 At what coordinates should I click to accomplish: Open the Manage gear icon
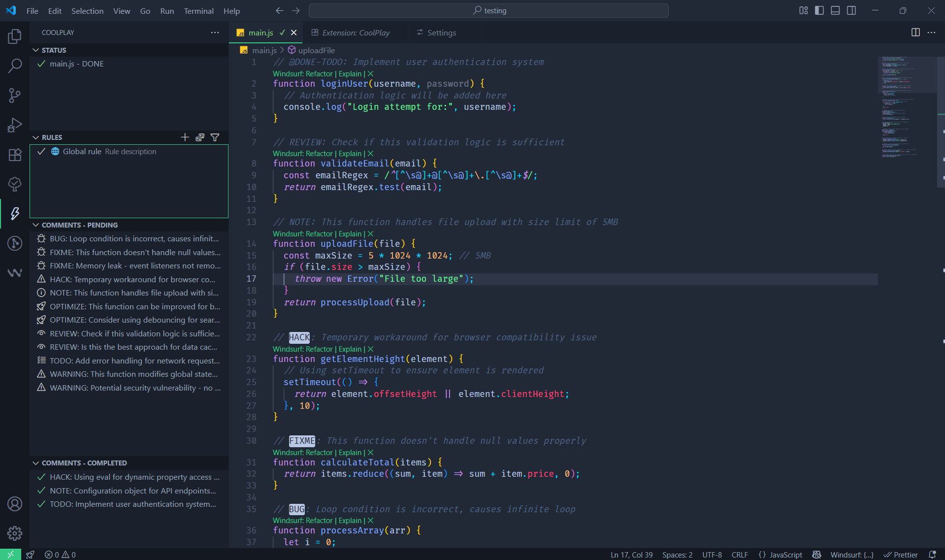[x=15, y=533]
